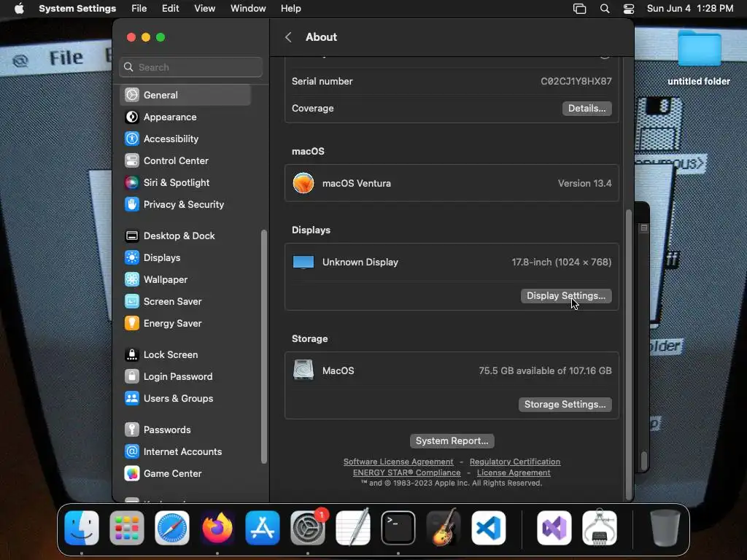Open the System Report
The height and width of the screenshot is (560, 747).
click(452, 441)
